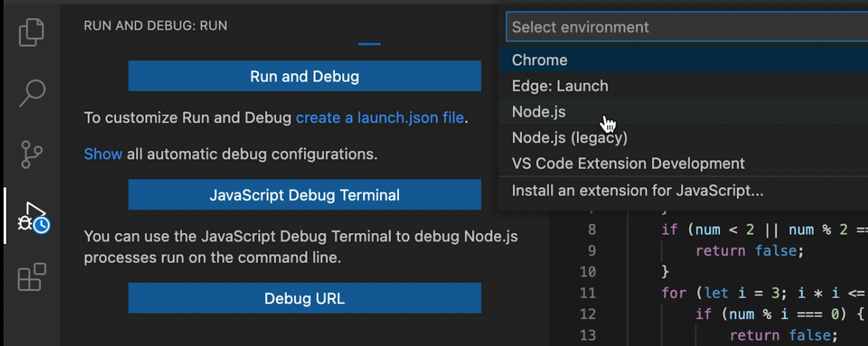Click the 'if (num < 2' code on line 8
The width and height of the screenshot is (868, 346).
(708, 229)
